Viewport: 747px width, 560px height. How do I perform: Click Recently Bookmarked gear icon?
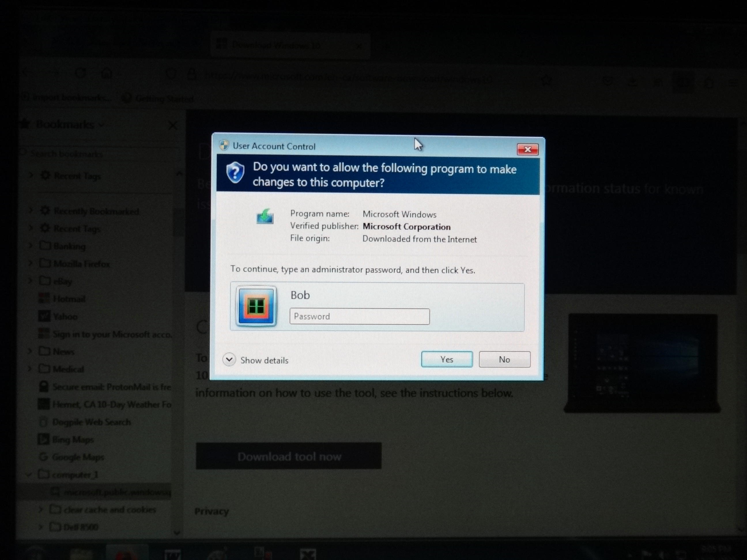[45, 211]
